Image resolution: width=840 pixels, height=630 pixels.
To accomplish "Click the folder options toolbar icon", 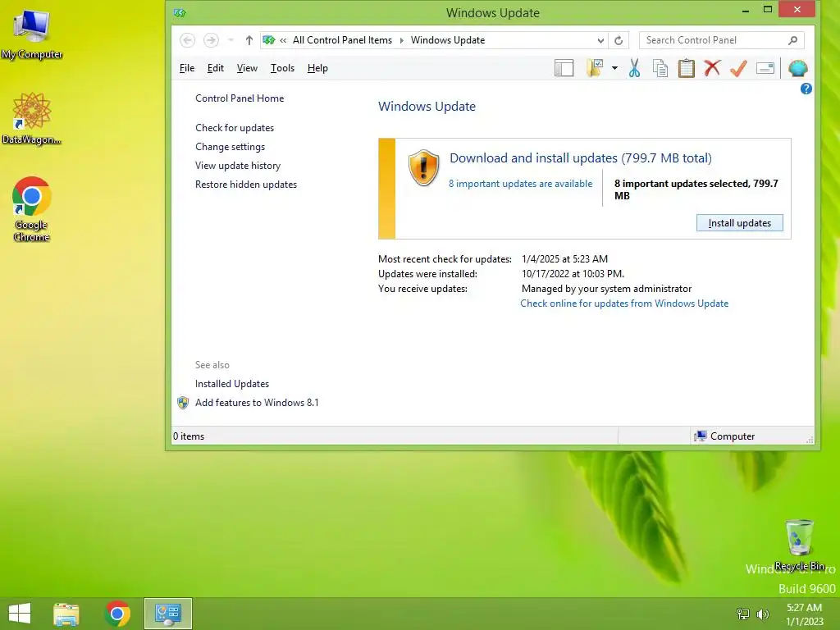I will 596,68.
